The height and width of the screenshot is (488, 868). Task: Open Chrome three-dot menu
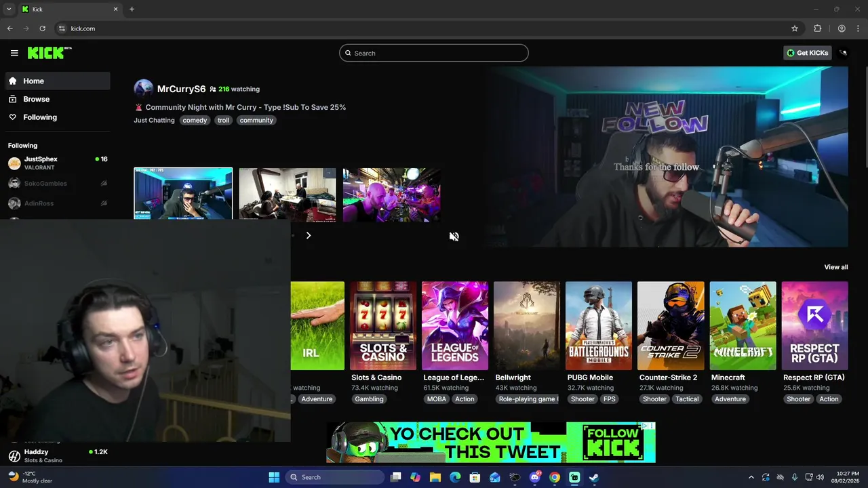(x=858, y=28)
